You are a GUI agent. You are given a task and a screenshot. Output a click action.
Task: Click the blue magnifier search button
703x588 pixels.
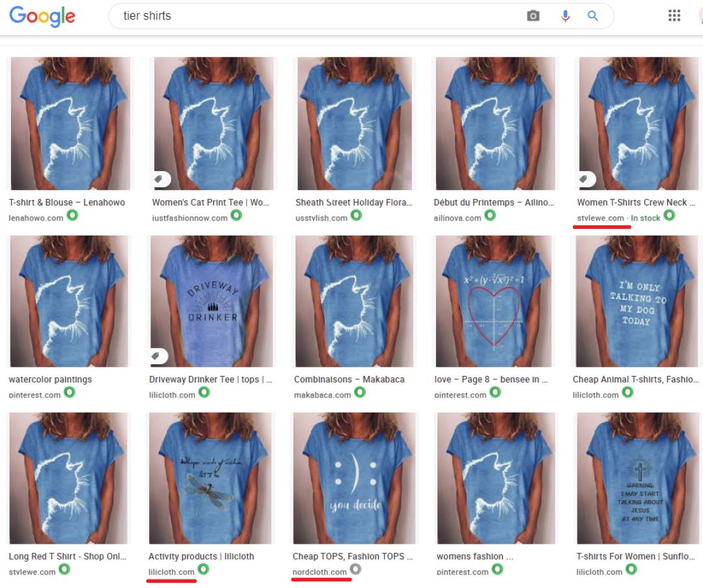pos(593,16)
